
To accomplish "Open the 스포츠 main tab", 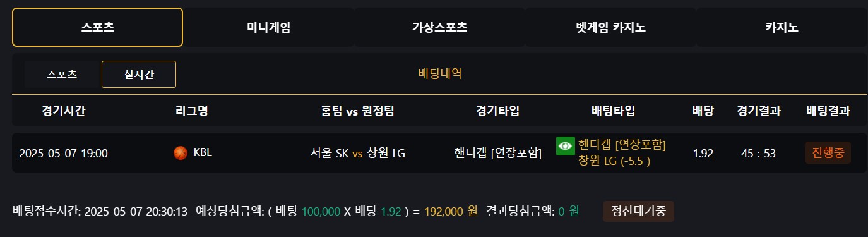I will point(98,27).
